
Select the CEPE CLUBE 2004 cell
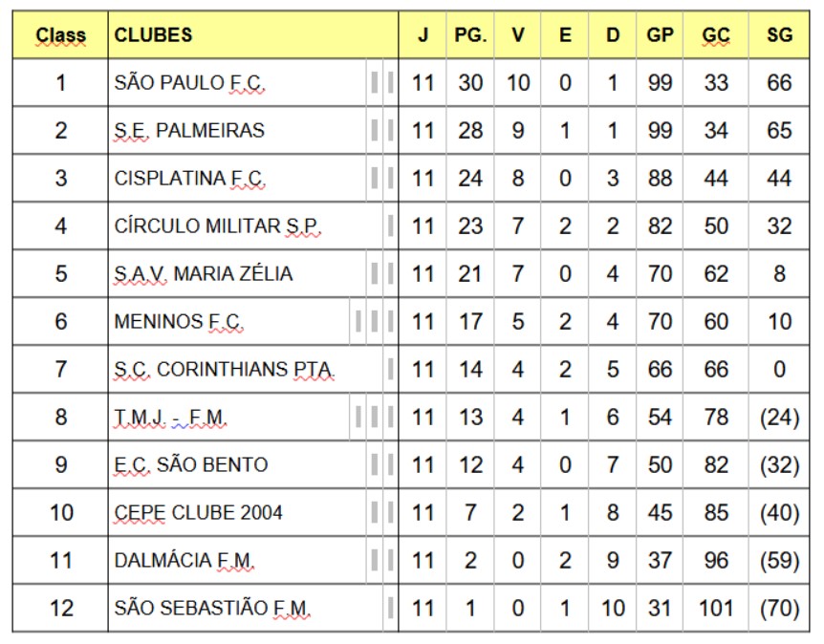[x=198, y=513]
